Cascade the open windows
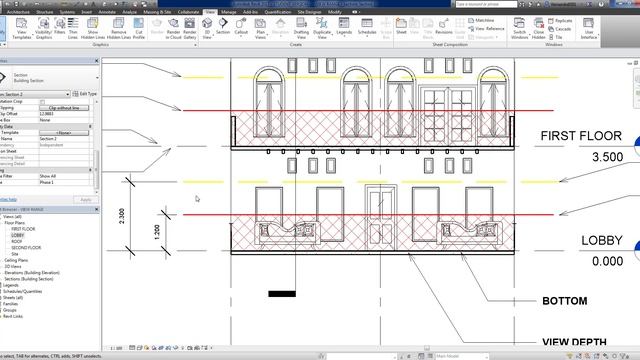Viewport: 640px width, 360px height. (560, 29)
